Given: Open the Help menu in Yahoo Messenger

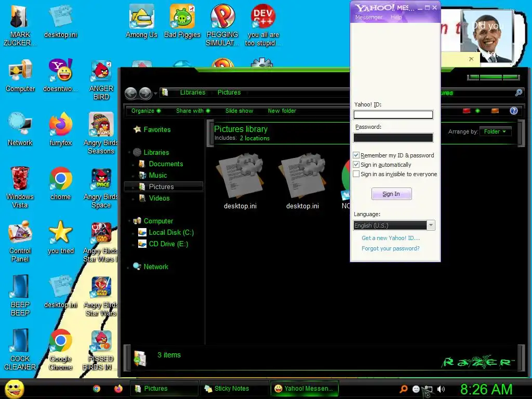Looking at the screenshot, I should click(x=396, y=17).
